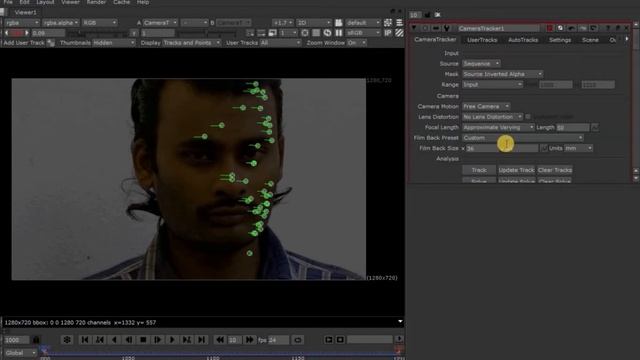Click the undo icon in CameraTracker1 header
The width and height of the screenshot is (640, 360).
571,28
